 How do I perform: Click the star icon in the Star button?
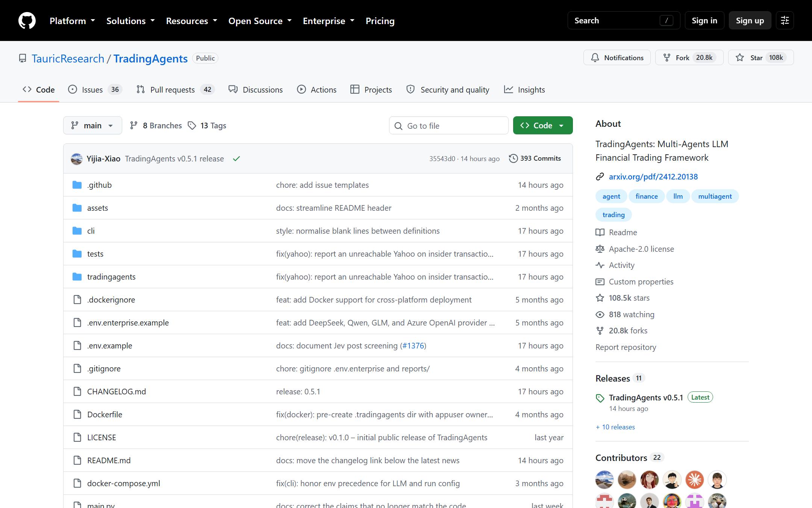click(x=740, y=58)
